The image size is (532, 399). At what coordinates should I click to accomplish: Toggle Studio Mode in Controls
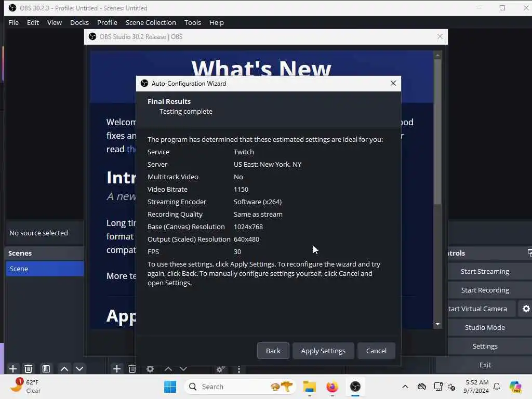click(x=485, y=327)
